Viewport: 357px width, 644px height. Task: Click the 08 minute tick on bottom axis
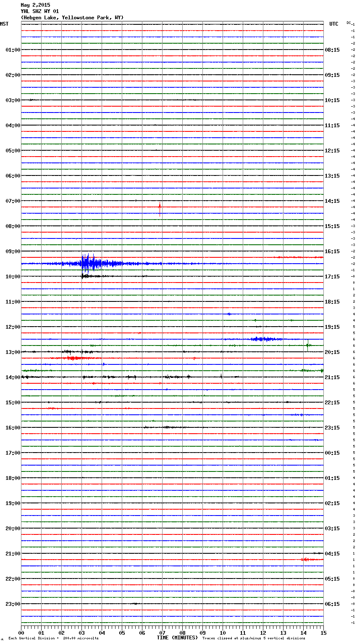click(x=182, y=633)
